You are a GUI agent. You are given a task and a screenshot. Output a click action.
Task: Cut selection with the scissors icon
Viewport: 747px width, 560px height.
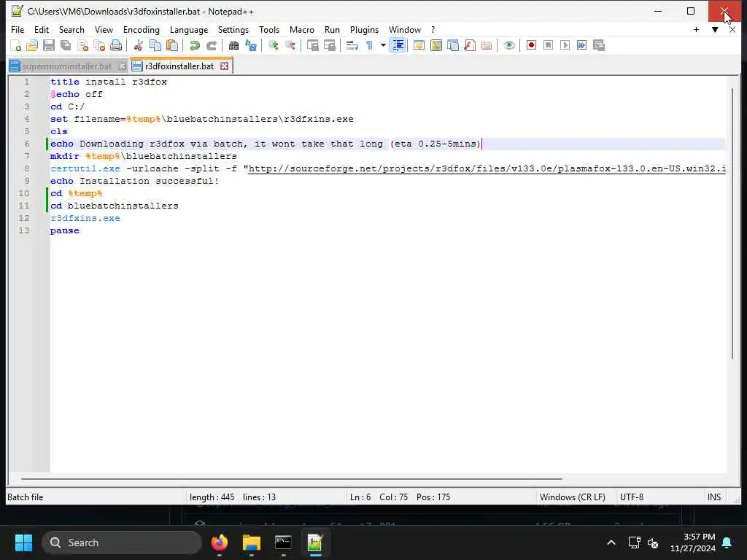click(138, 45)
